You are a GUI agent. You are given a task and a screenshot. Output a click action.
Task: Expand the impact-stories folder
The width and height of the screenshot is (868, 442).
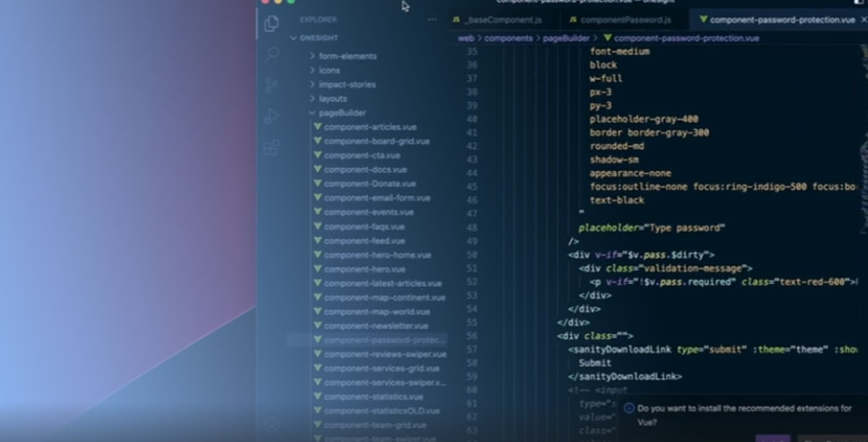click(313, 84)
